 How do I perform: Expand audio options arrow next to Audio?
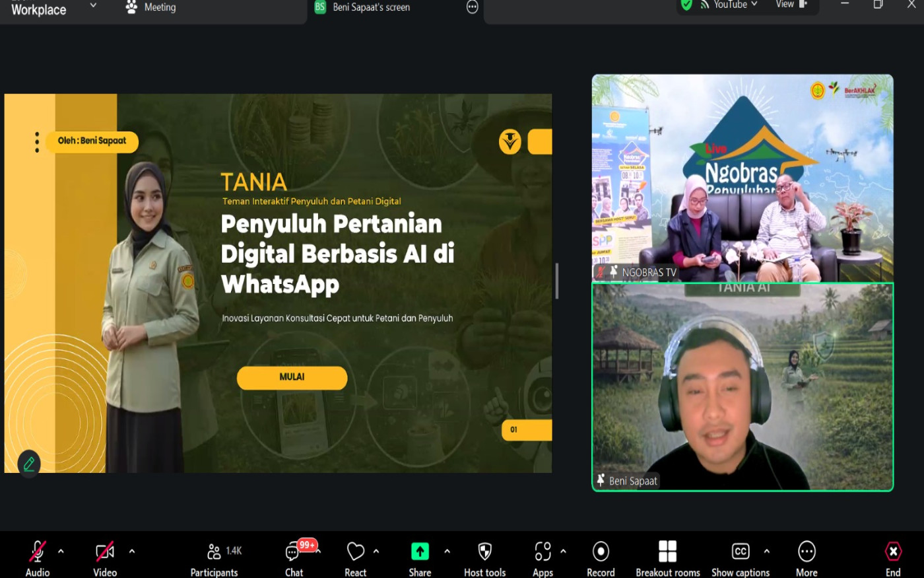coord(61,551)
